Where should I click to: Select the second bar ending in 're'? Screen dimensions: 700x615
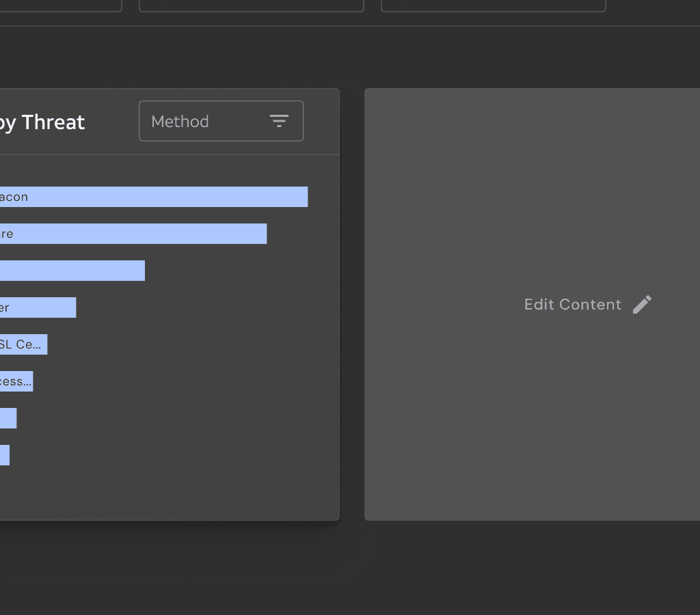(133, 234)
